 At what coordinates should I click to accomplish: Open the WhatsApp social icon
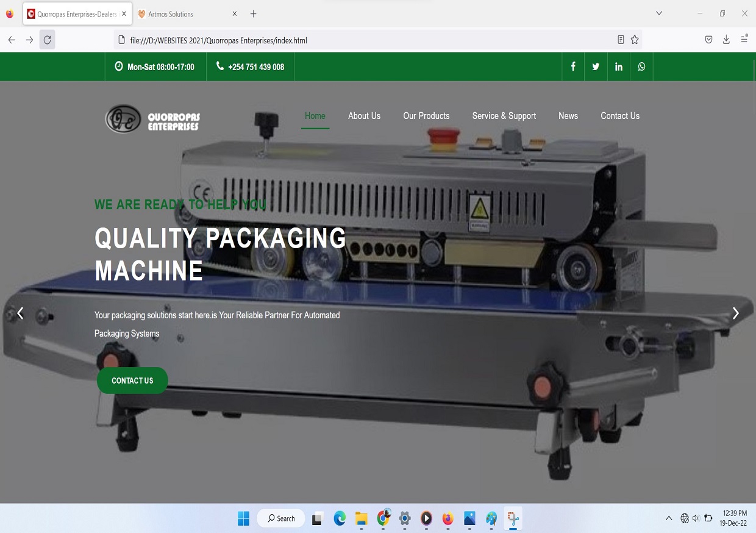point(641,66)
